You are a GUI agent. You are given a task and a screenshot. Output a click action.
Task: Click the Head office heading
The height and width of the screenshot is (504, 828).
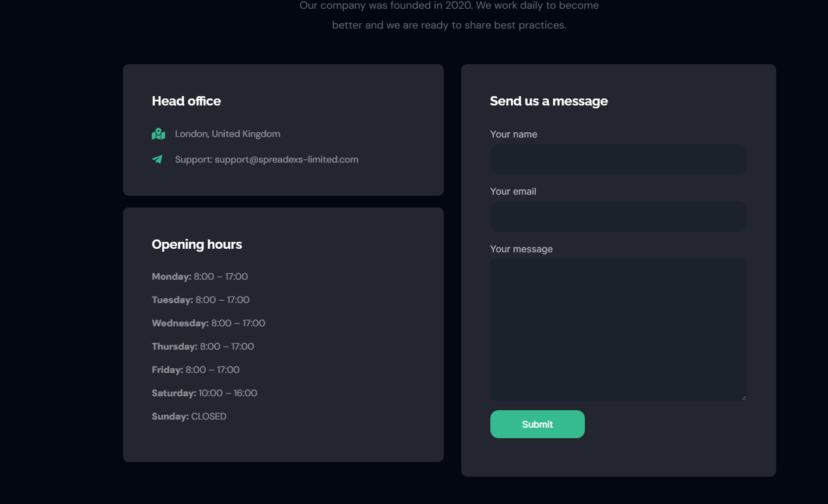[186, 101]
